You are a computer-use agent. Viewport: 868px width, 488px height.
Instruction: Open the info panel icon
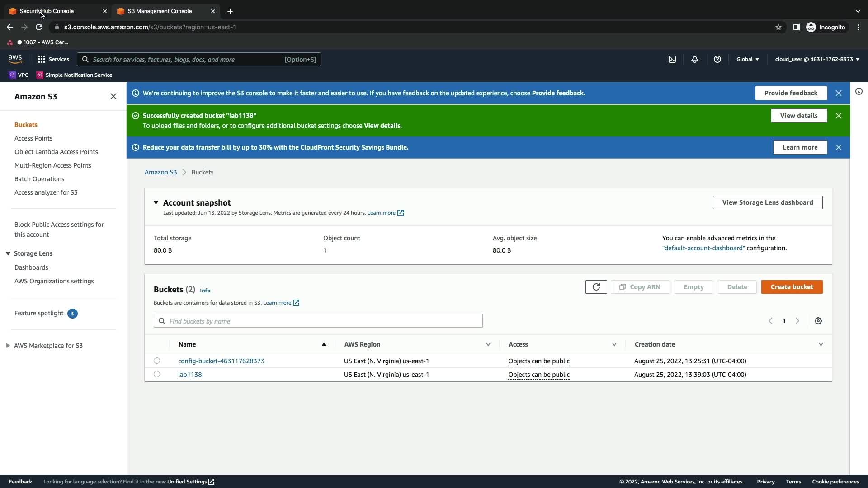[859, 92]
